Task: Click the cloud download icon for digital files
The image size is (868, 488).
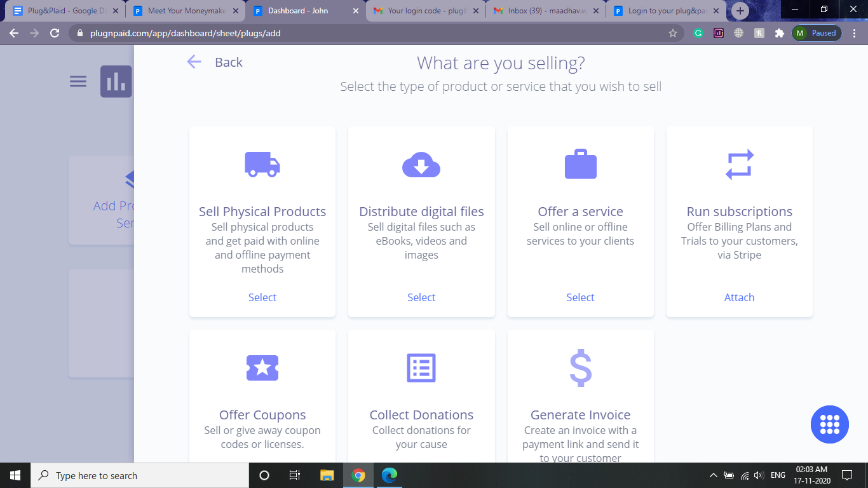Action: [x=421, y=165]
